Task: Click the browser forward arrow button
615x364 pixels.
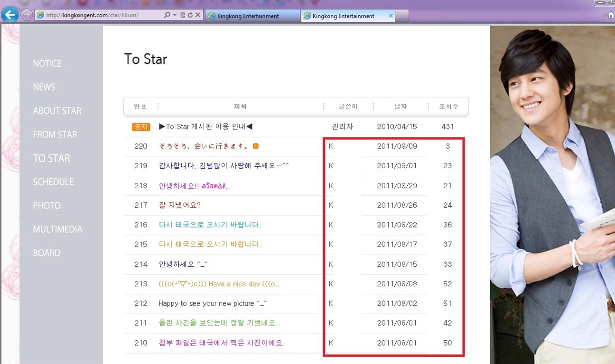Action: pyautogui.click(x=27, y=15)
